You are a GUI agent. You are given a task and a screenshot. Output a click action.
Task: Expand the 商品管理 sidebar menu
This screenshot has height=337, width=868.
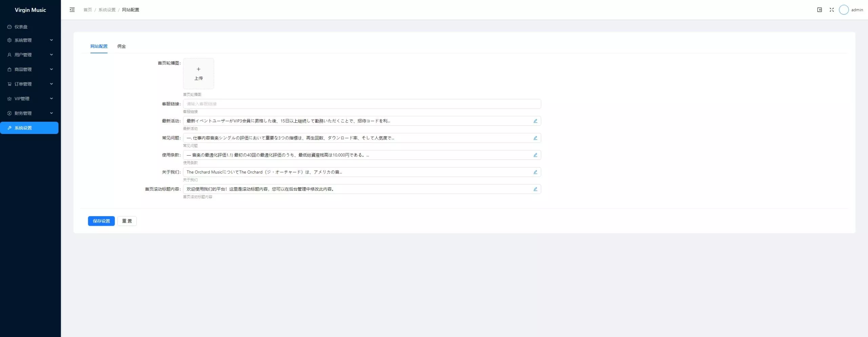click(x=30, y=70)
